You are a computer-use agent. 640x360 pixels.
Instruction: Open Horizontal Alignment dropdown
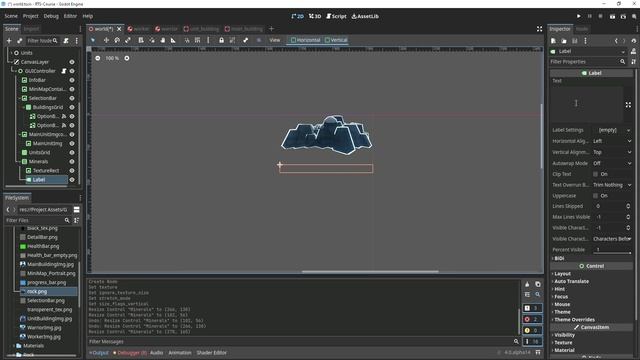pos(612,141)
